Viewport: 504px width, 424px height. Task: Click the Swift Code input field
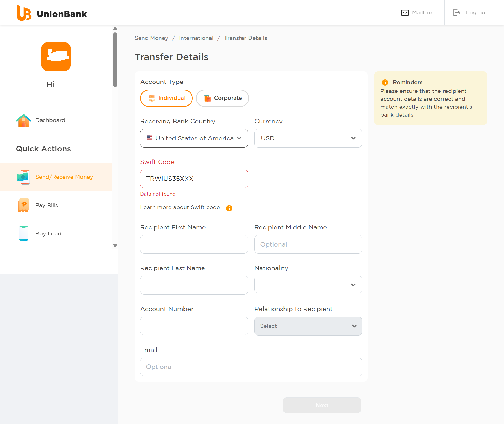click(194, 179)
